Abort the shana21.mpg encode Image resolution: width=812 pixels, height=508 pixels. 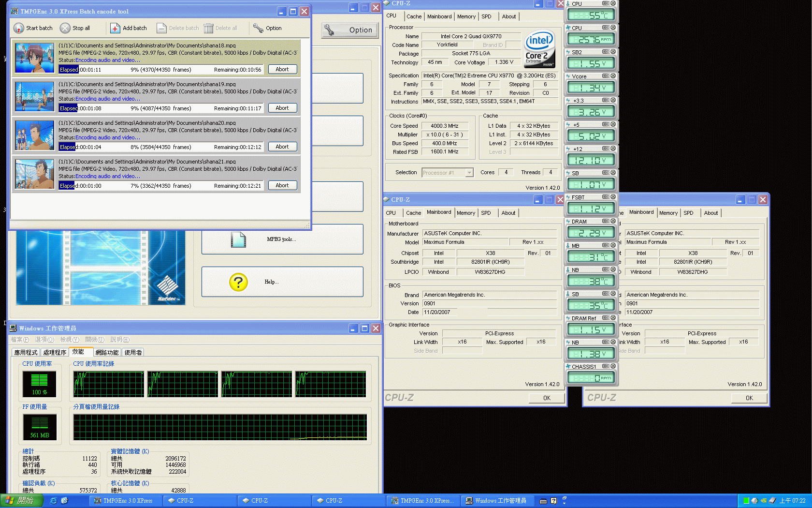pos(282,185)
